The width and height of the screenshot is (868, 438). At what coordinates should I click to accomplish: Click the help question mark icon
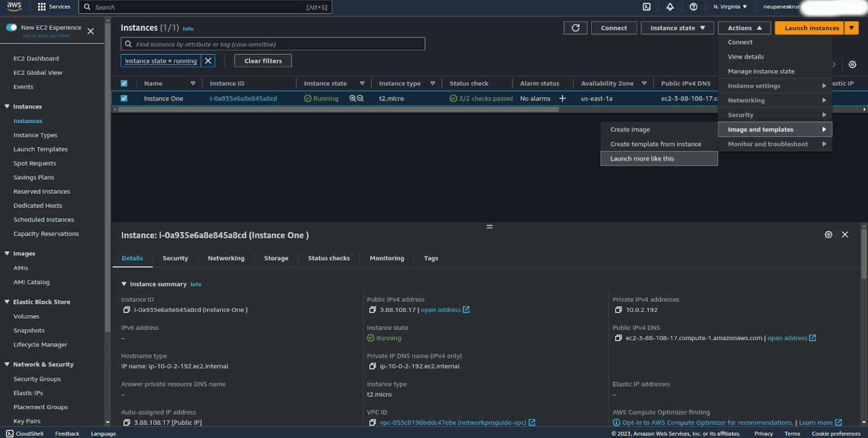click(693, 7)
